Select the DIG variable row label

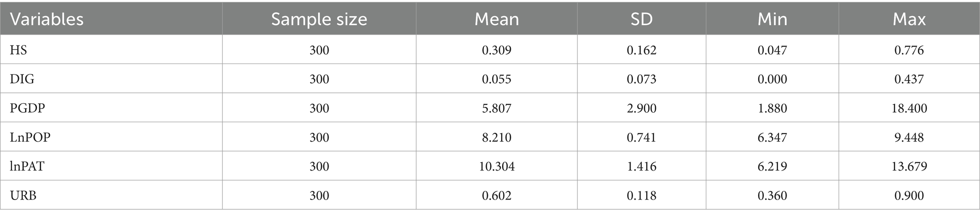(x=22, y=79)
